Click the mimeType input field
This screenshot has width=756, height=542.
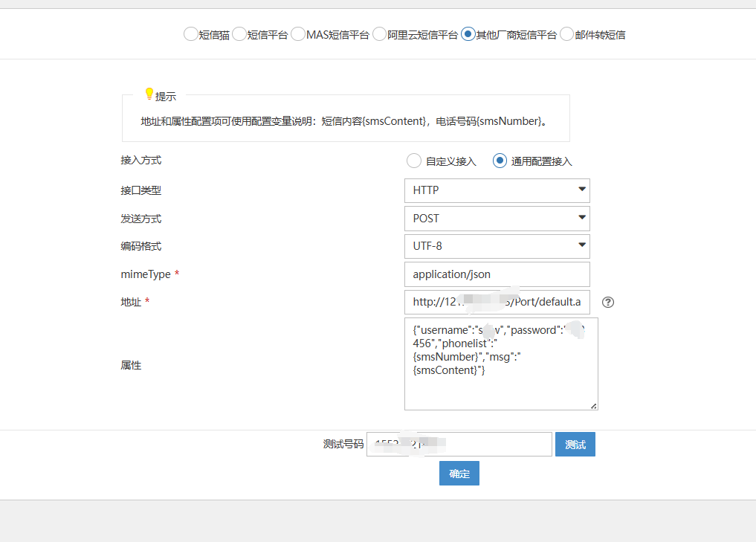tap(497, 274)
